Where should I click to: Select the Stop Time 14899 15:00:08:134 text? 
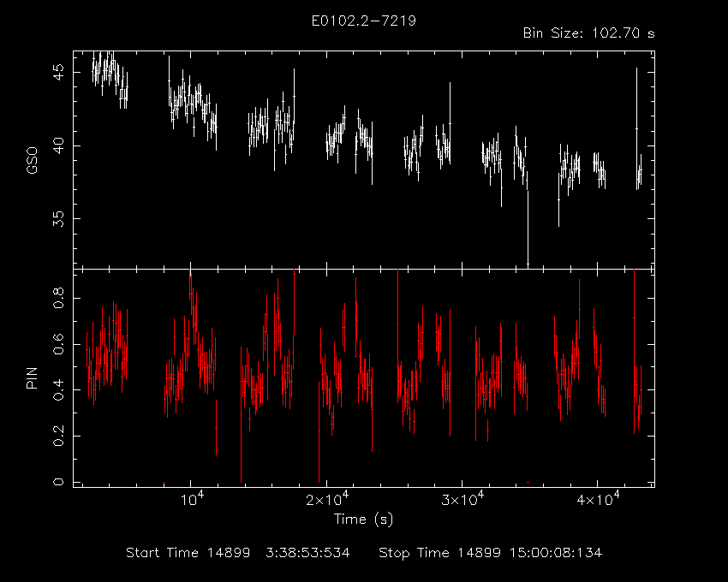tap(490, 553)
